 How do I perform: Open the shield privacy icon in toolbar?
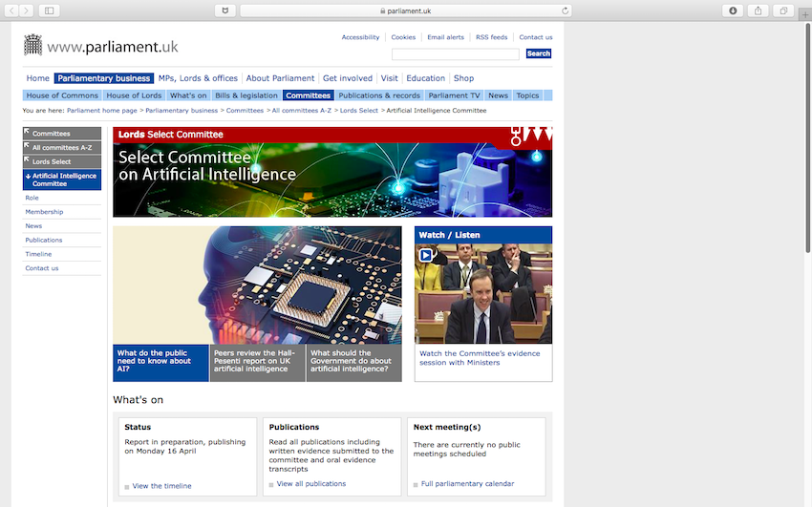click(x=225, y=11)
